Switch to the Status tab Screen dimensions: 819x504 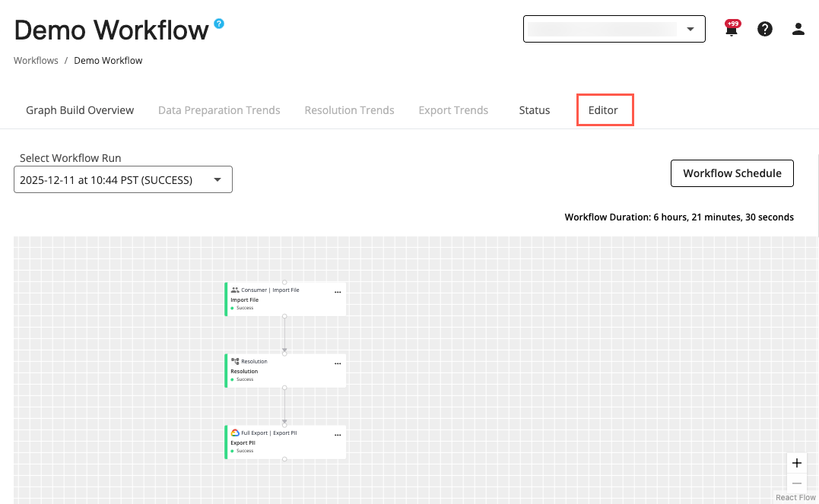click(534, 110)
